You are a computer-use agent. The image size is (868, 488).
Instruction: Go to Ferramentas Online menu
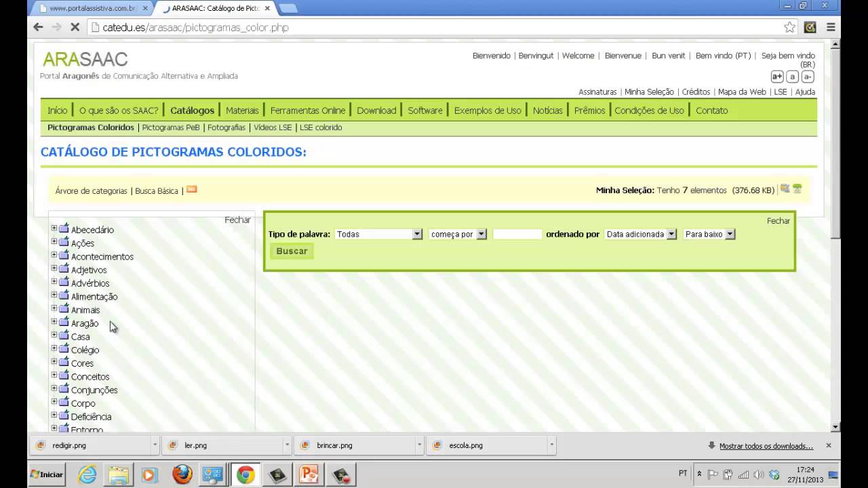pyautogui.click(x=308, y=110)
